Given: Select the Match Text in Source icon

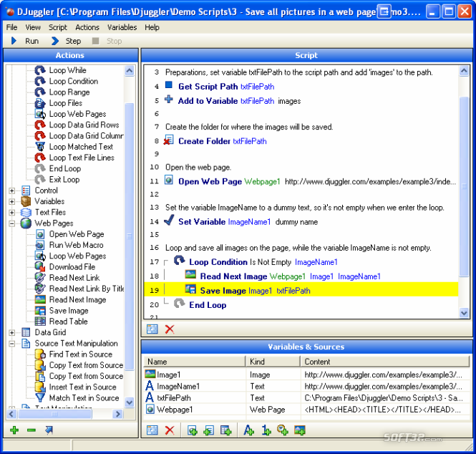Looking at the screenshot, I should click(x=40, y=398).
